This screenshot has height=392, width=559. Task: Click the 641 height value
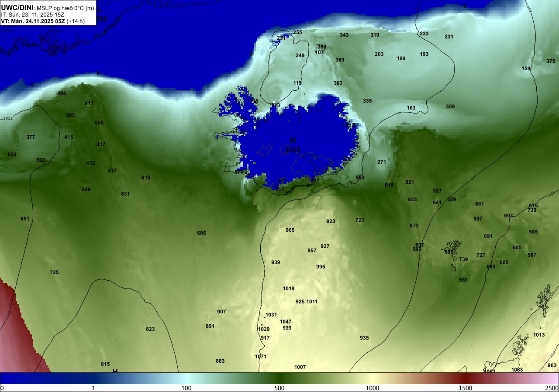click(x=437, y=203)
